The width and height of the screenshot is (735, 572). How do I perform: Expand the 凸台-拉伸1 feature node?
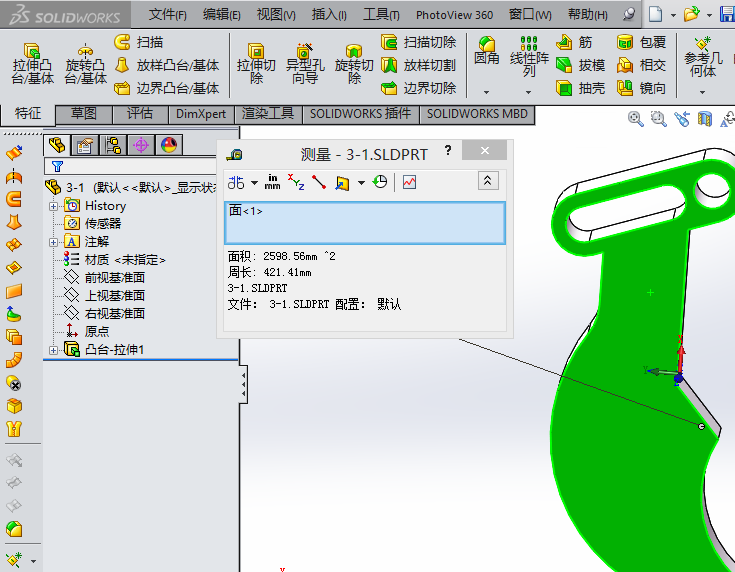tap(53, 350)
